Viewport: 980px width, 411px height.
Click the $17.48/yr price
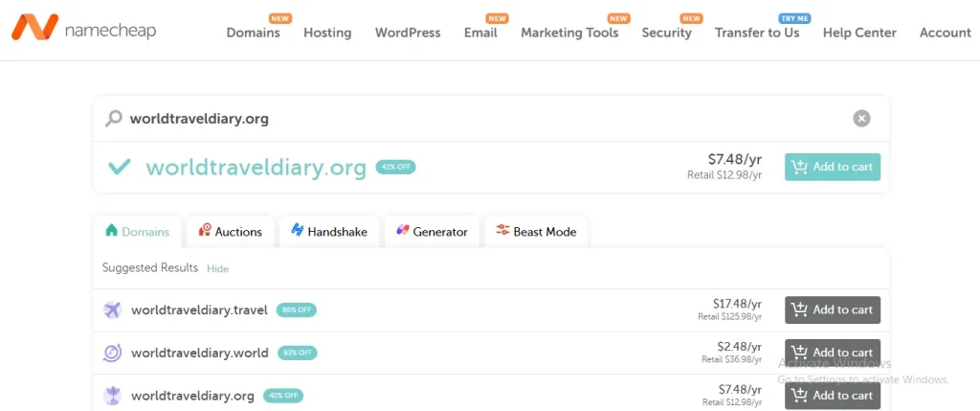click(738, 304)
